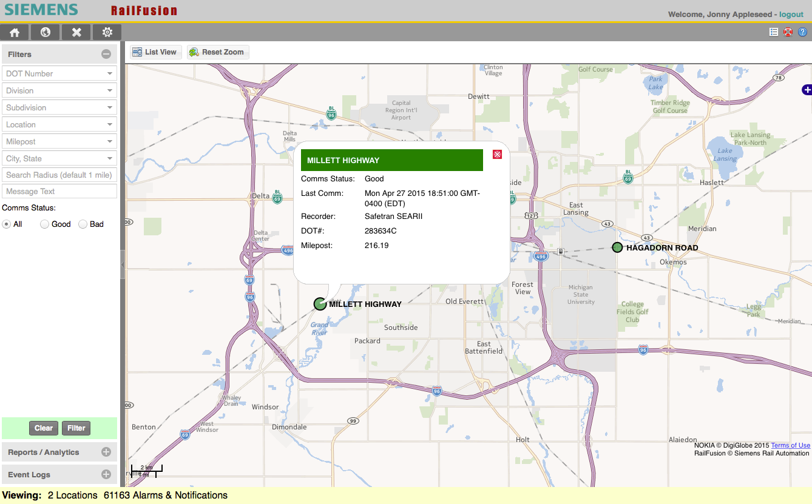Select the Home icon in the toolbar
The height and width of the screenshot is (504, 812).
click(x=14, y=32)
